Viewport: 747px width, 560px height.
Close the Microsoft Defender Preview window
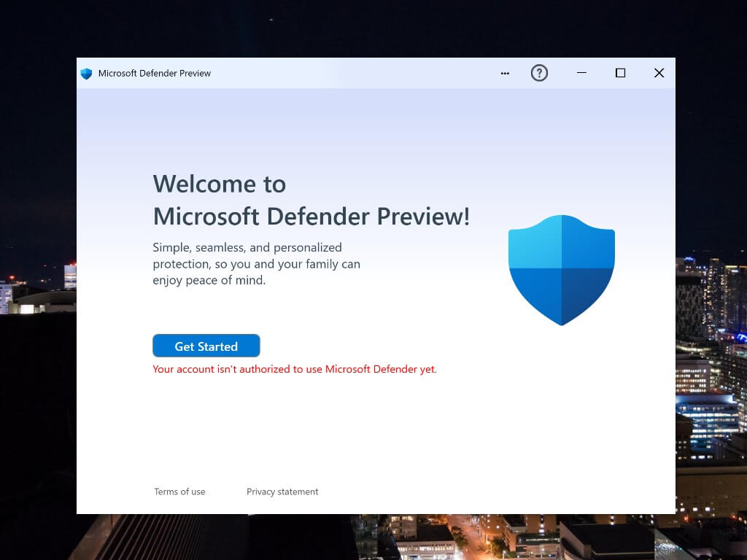tap(659, 73)
